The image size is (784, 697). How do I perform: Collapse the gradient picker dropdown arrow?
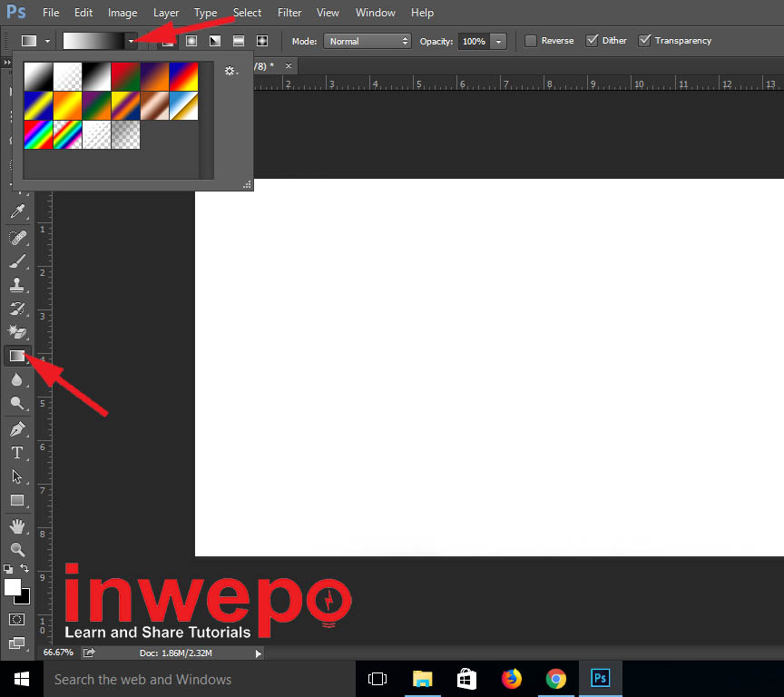[x=131, y=41]
